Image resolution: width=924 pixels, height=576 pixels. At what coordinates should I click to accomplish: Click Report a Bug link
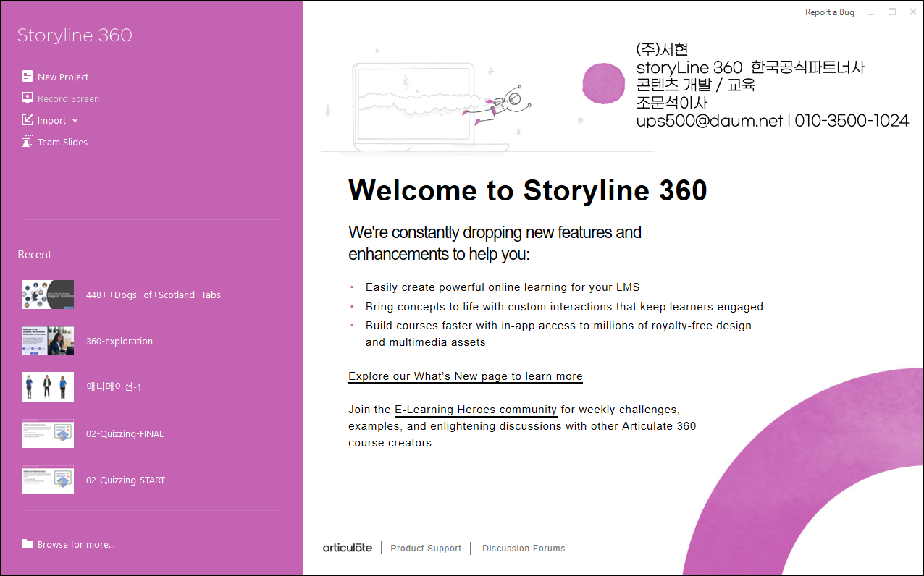(830, 12)
